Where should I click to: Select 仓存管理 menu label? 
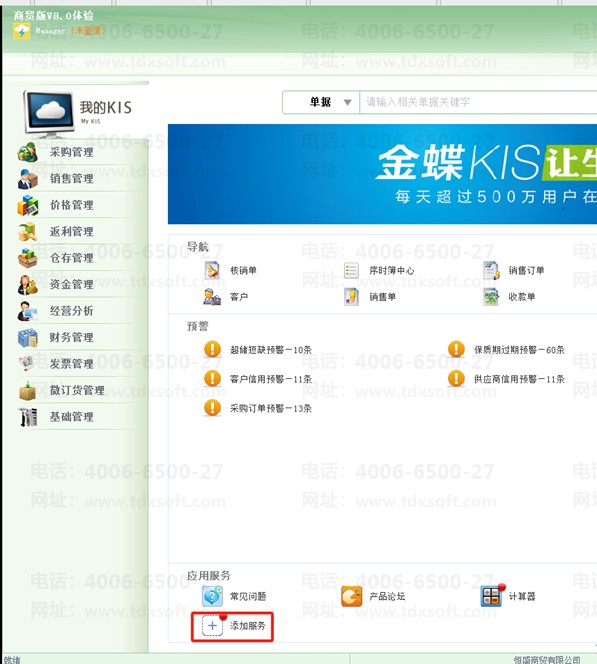tap(72, 258)
